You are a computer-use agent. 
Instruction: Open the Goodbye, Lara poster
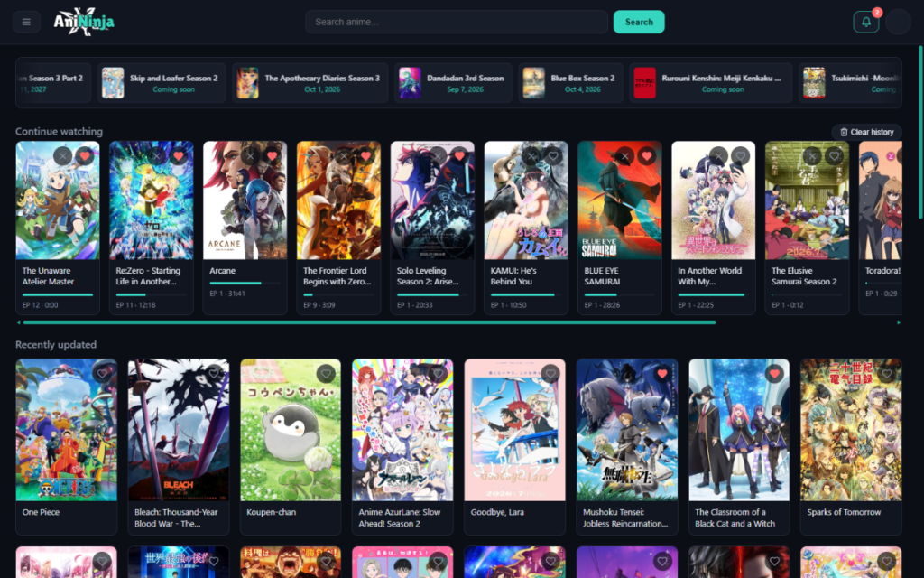(514, 430)
